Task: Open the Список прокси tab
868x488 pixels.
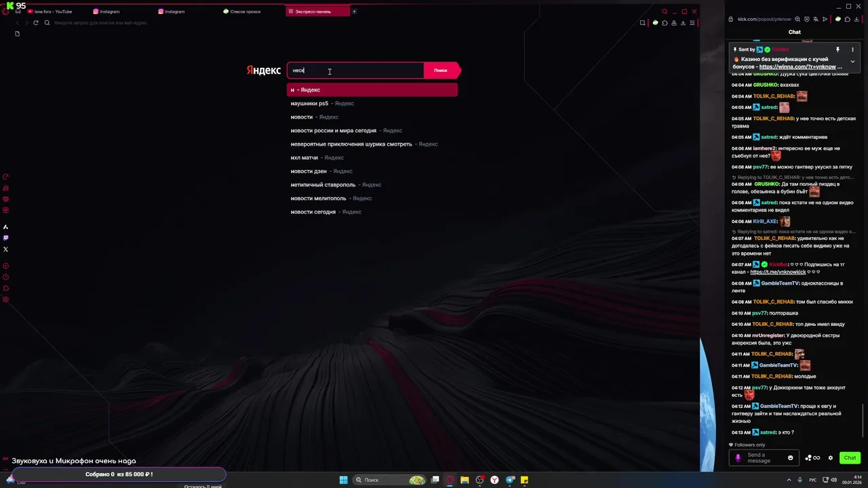Action: tap(244, 12)
